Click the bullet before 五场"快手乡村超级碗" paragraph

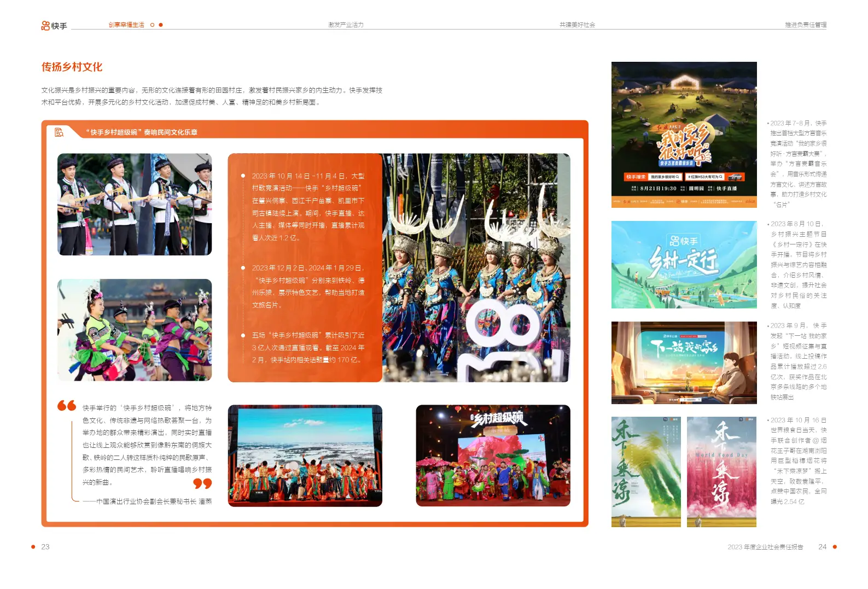click(243, 335)
